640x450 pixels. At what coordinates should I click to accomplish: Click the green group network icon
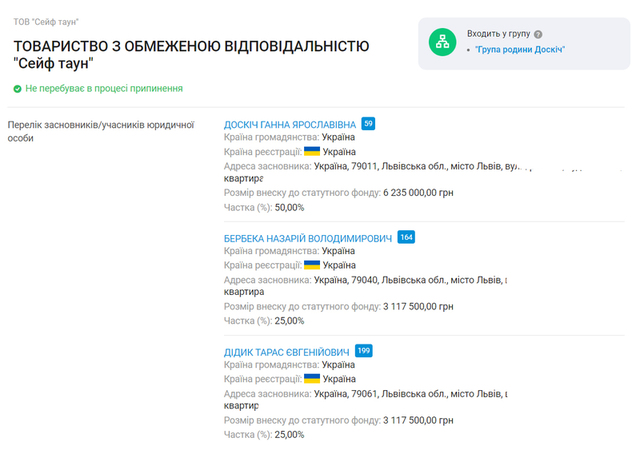tap(442, 41)
